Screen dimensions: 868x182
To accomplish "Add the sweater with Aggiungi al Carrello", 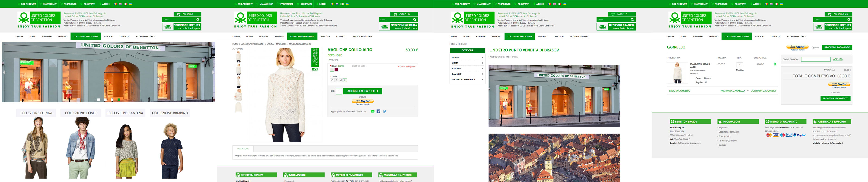I will click(x=363, y=91).
